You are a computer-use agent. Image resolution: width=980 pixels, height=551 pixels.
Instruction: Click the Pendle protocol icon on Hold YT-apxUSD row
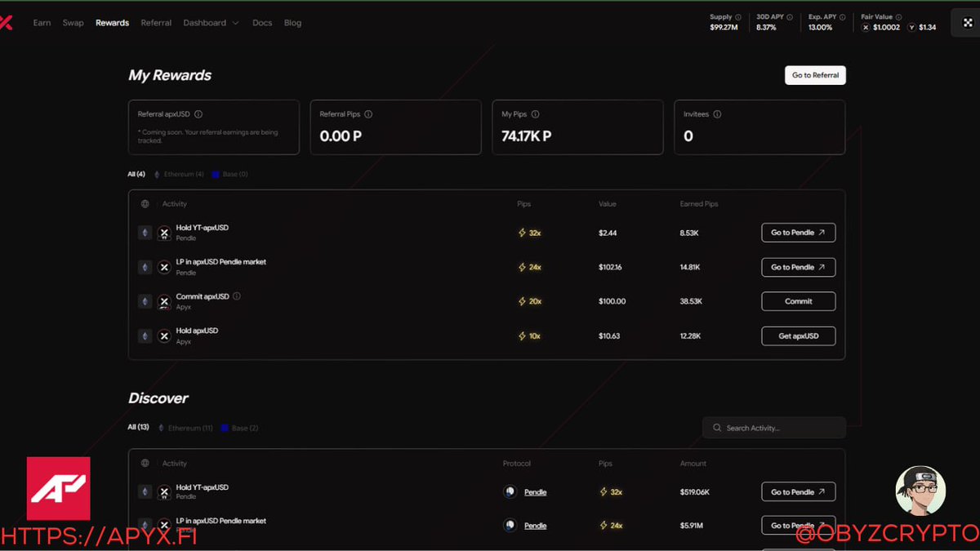click(509, 491)
